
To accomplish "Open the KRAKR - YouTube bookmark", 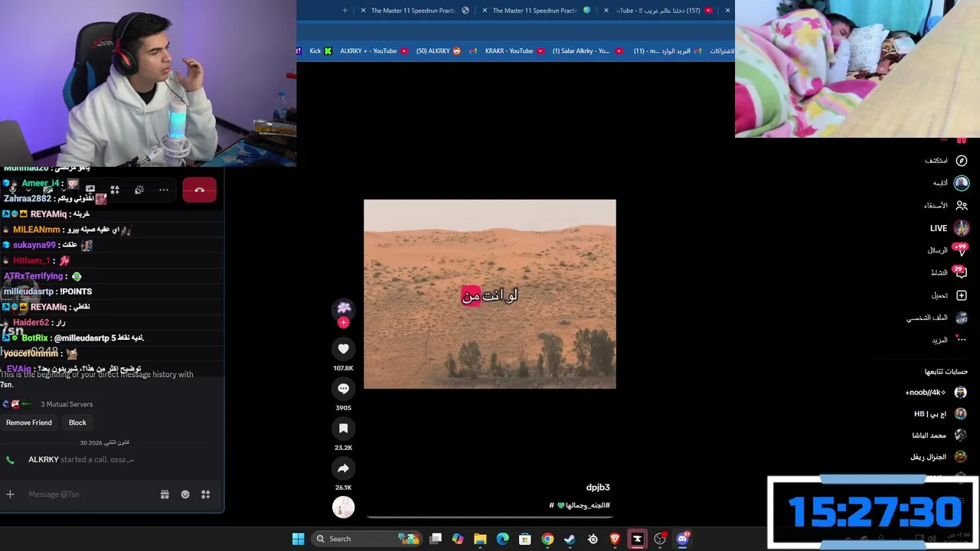I will click(514, 51).
